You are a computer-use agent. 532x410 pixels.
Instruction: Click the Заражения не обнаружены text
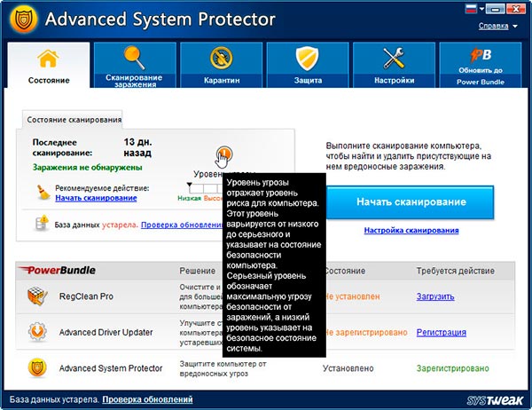pyautogui.click(x=87, y=167)
